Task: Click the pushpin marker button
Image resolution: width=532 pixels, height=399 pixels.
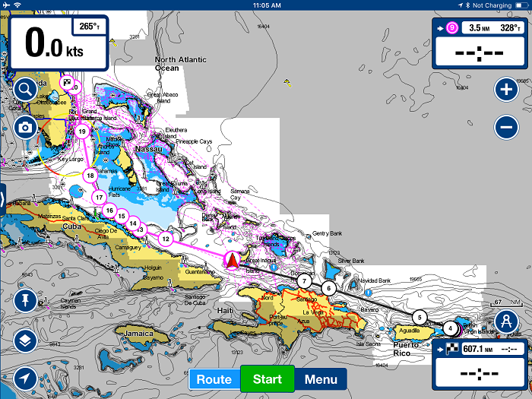Action: point(25,301)
